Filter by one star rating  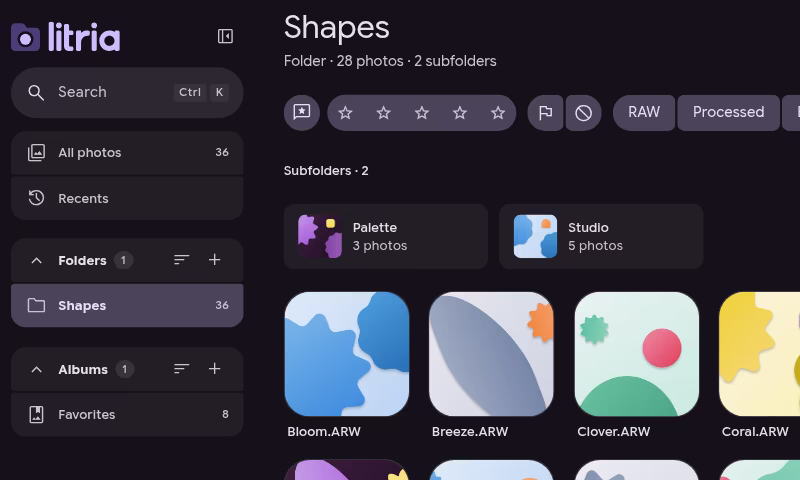pos(345,113)
